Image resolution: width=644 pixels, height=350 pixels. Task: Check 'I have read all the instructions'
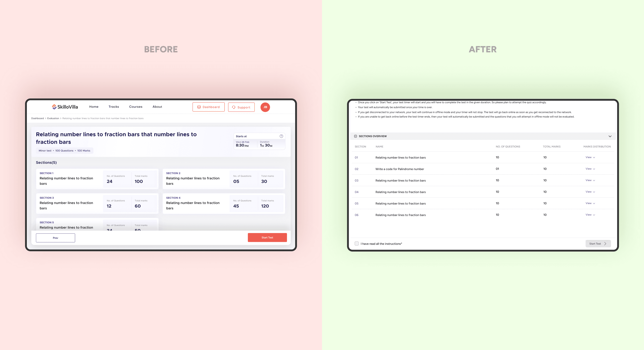click(356, 244)
